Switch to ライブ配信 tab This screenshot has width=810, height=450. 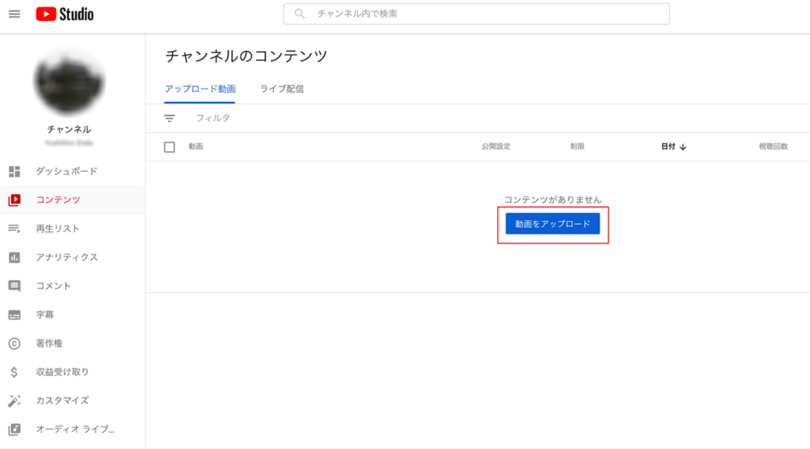coord(282,89)
